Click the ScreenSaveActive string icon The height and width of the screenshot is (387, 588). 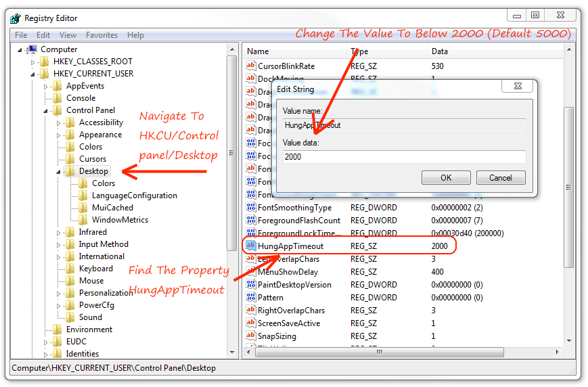[251, 323]
